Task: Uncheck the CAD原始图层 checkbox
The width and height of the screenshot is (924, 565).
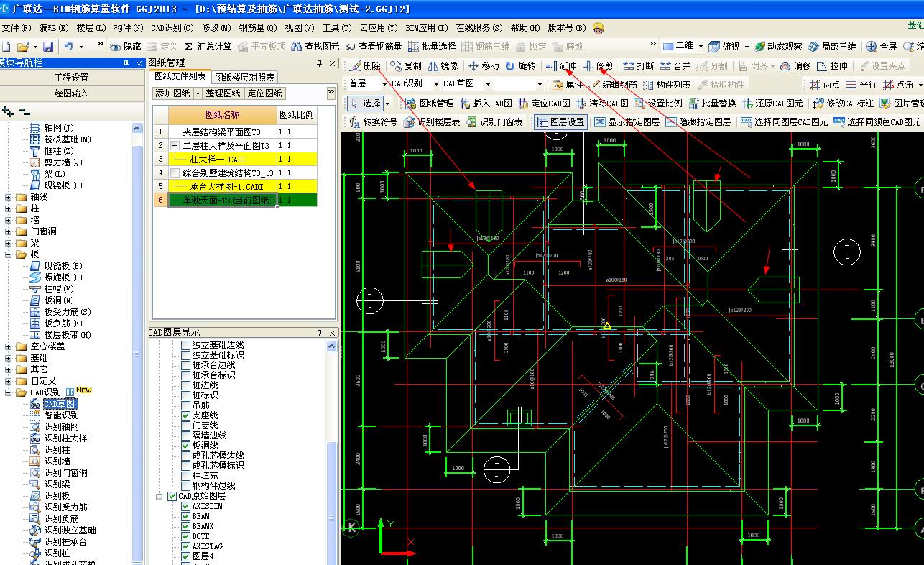Action: click(172, 496)
